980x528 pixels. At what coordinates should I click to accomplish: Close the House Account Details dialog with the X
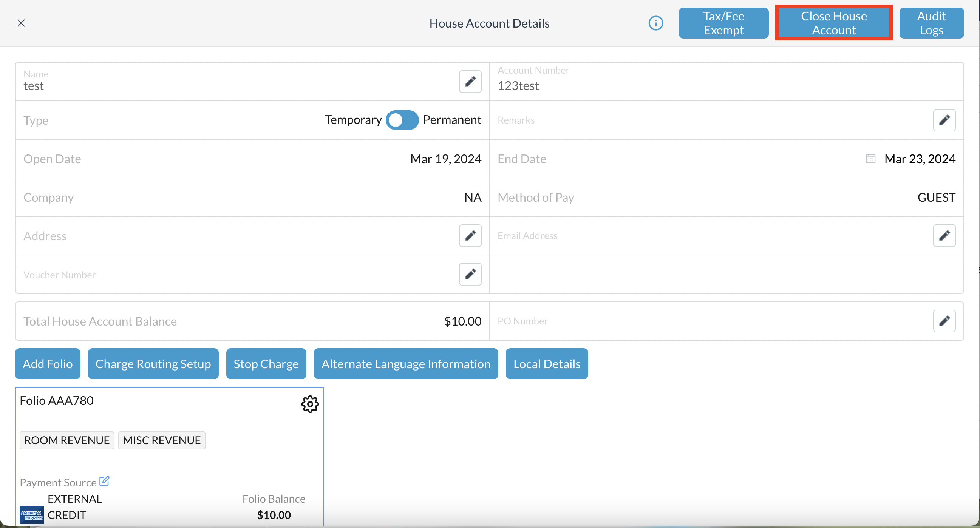[x=21, y=23]
